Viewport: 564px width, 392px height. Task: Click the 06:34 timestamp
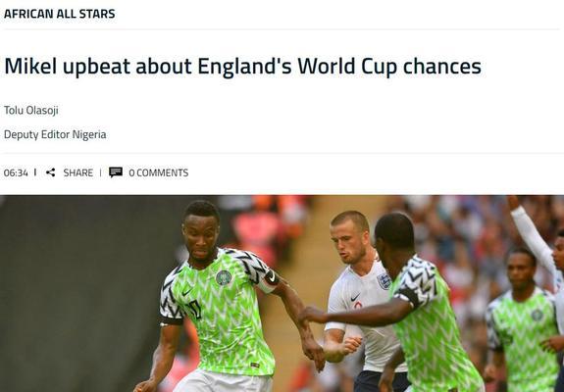[16, 172]
